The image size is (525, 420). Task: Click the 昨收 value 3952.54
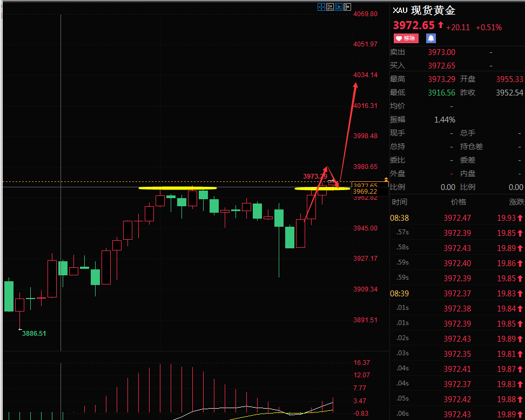[509, 93]
